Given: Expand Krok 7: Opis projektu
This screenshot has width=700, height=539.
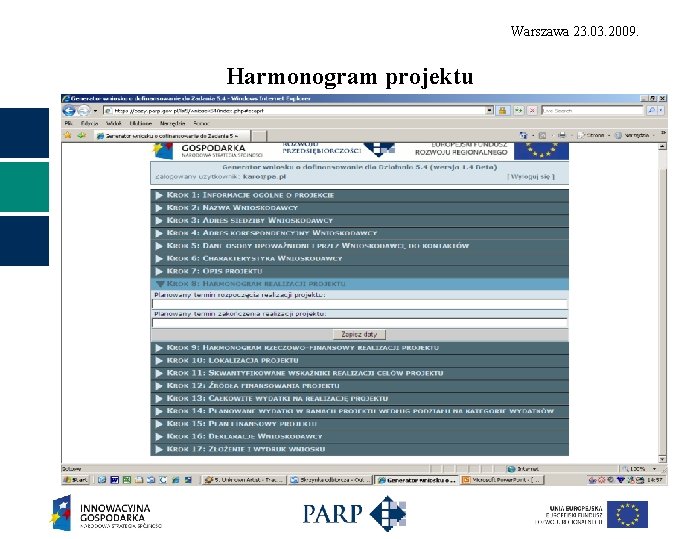Looking at the screenshot, I should pos(359,271).
